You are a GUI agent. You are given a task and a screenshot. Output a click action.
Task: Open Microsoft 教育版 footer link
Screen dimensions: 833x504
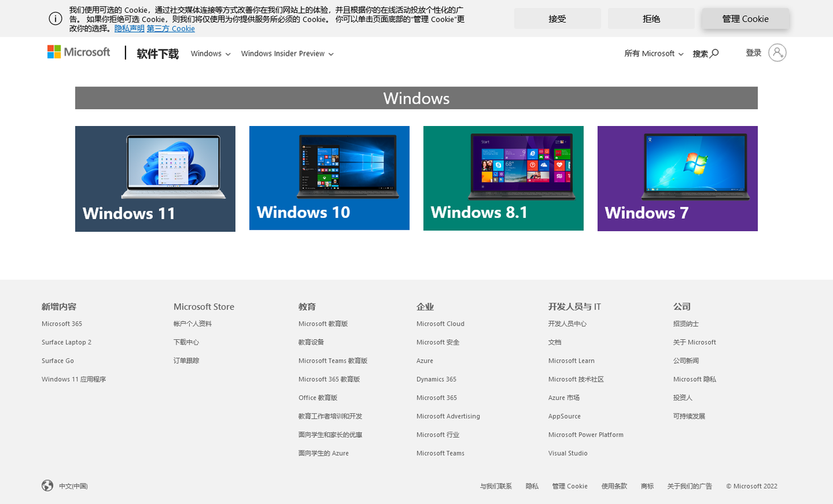(x=323, y=324)
